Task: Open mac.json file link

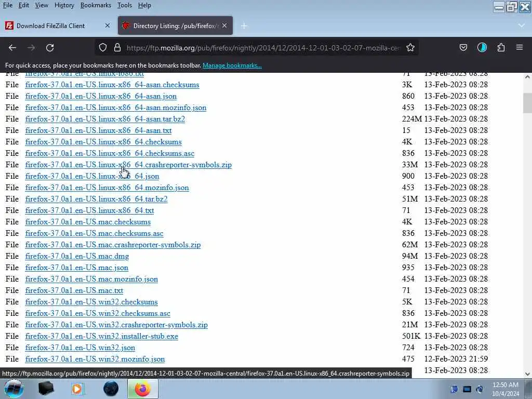Action: tap(77, 268)
